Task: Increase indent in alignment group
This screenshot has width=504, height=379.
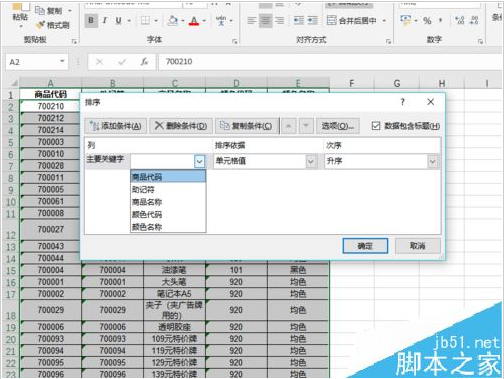Action: [313, 21]
